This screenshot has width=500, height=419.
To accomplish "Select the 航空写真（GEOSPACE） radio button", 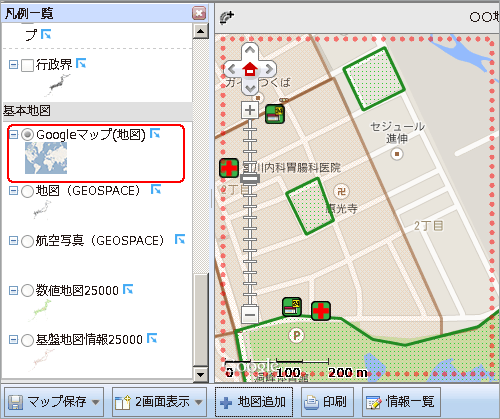I will click(27, 241).
